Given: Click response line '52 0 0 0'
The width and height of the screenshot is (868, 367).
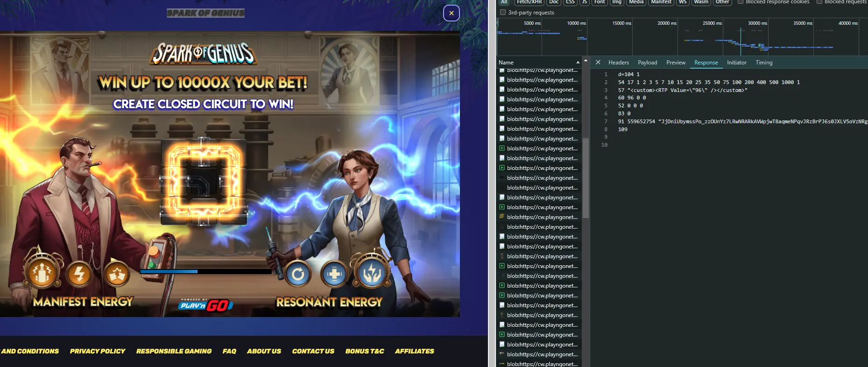Looking at the screenshot, I should (630, 106).
